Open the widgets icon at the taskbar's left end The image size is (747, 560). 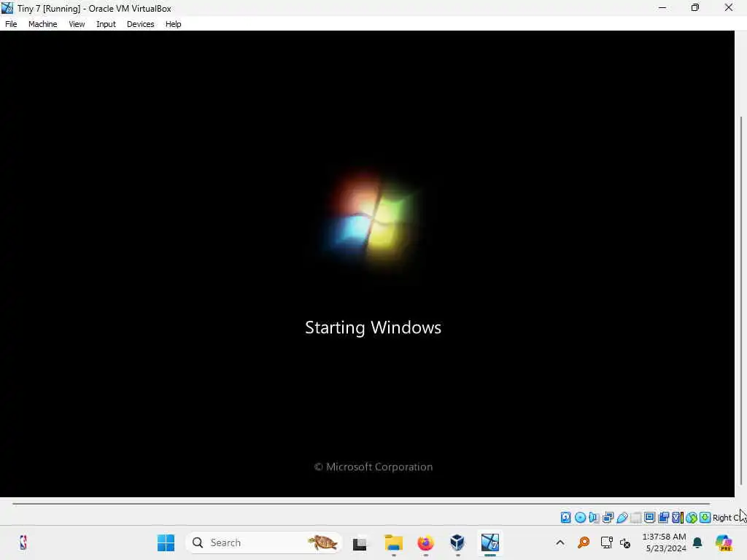23,542
